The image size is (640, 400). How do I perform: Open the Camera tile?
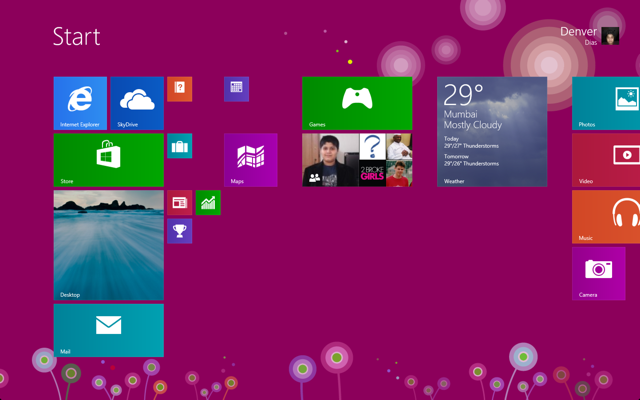click(x=599, y=273)
